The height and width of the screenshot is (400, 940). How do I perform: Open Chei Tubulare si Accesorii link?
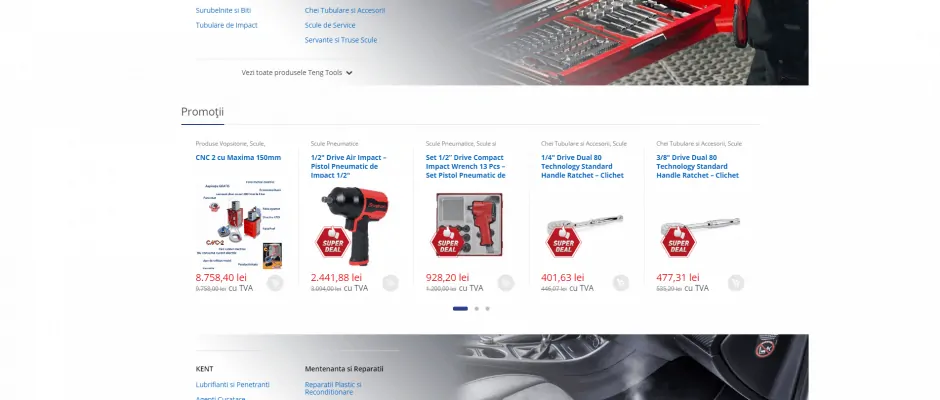[345, 10]
